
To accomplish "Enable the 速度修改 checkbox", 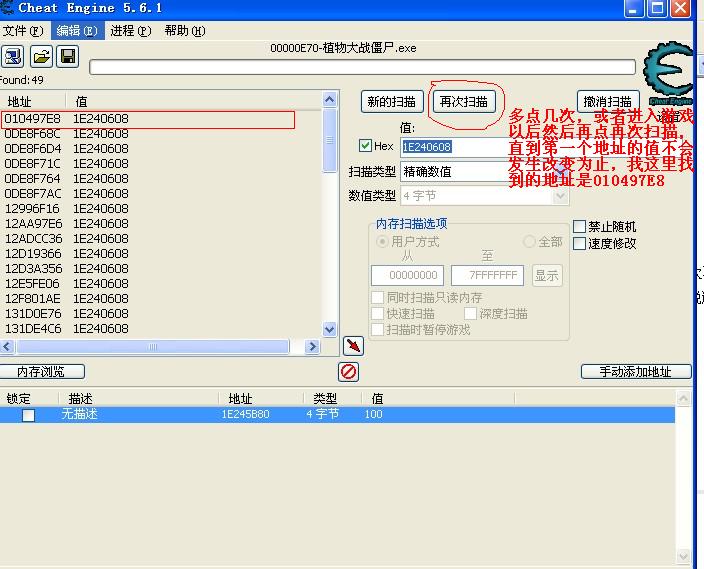I will click(579, 244).
